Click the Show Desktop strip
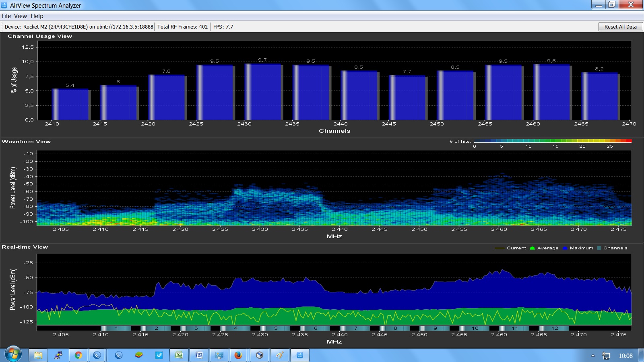The height and width of the screenshot is (362, 644). coord(641,355)
